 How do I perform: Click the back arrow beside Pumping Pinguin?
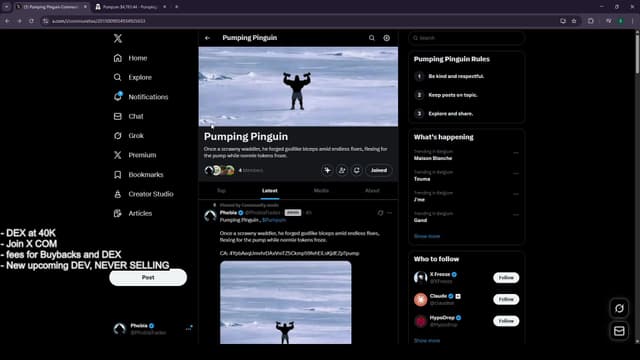click(207, 38)
